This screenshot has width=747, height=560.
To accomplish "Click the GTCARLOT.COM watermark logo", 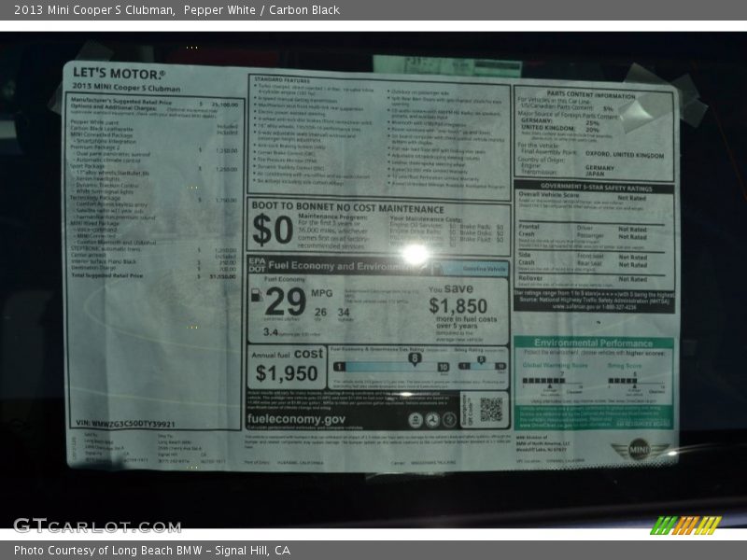I will click(x=96, y=525).
